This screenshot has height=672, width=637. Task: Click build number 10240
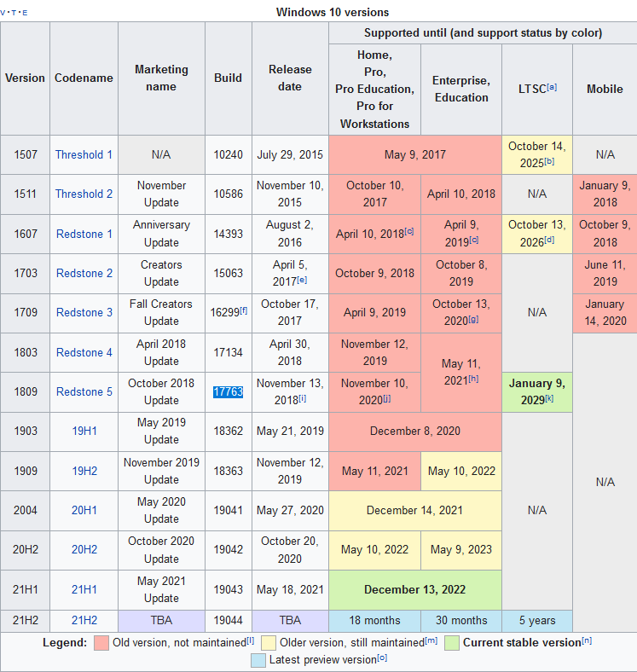(228, 154)
